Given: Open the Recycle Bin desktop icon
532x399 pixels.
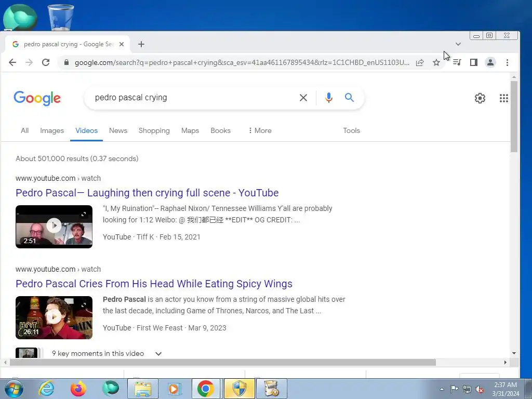Looking at the screenshot, I should click(x=60, y=17).
